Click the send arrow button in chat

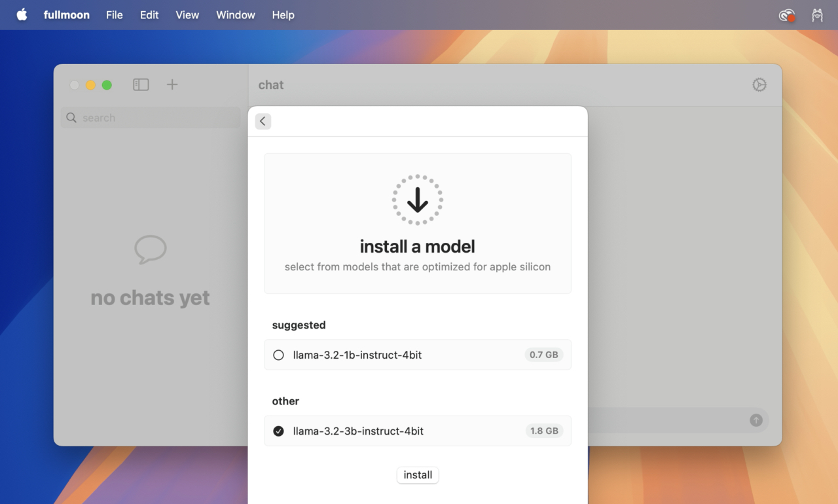click(756, 420)
